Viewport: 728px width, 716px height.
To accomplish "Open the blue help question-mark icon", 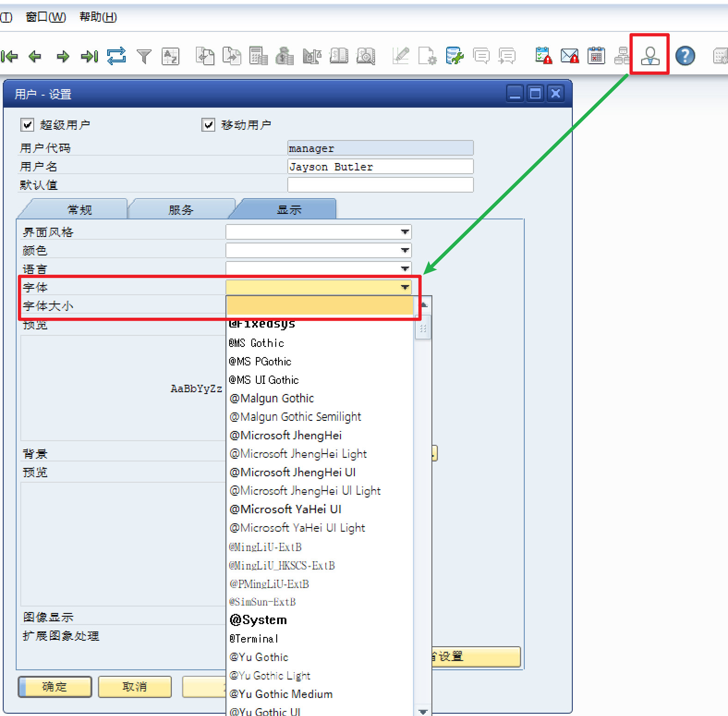I will coord(685,56).
